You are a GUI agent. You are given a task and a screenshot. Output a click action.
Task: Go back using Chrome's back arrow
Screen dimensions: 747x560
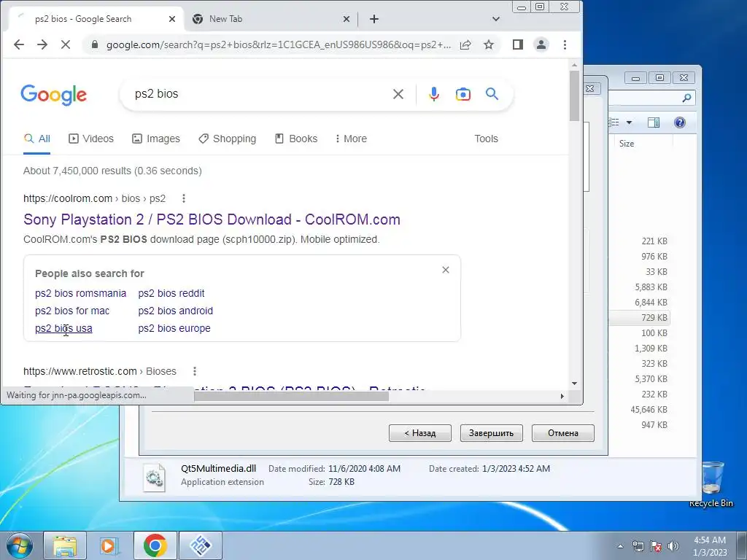tap(18, 44)
